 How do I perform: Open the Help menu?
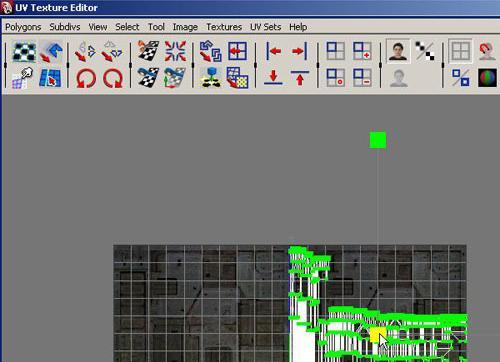pos(298,27)
